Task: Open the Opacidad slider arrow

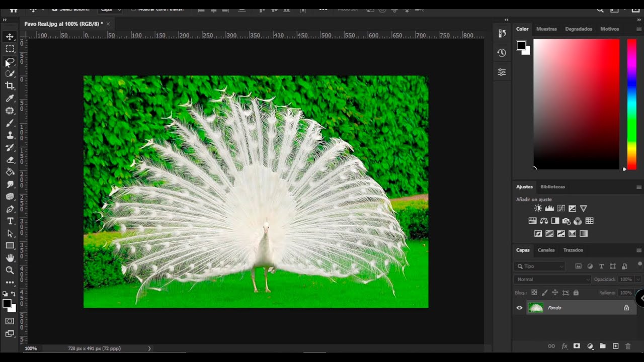Action: (638, 280)
